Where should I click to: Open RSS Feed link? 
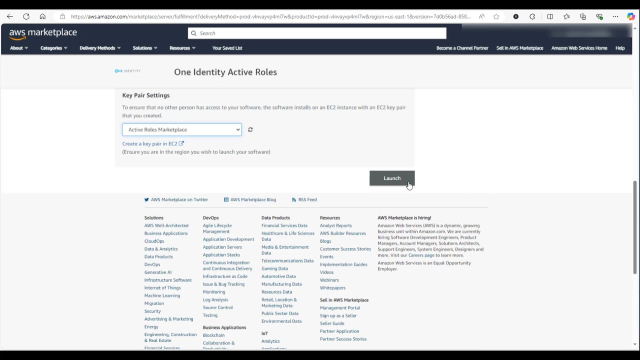tap(307, 200)
